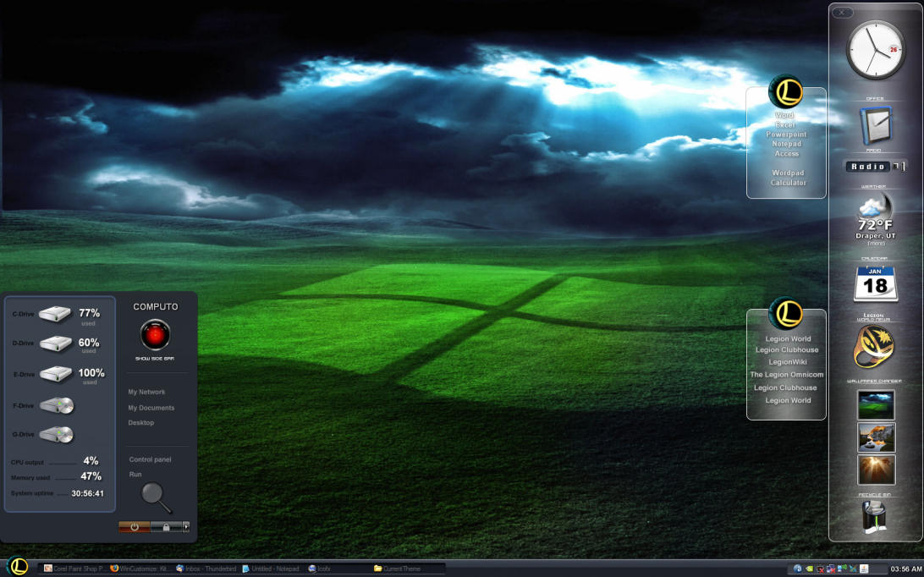Image resolution: width=924 pixels, height=577 pixels.
Task: Click the green NVIDIA tray icon
Action: tap(809, 569)
